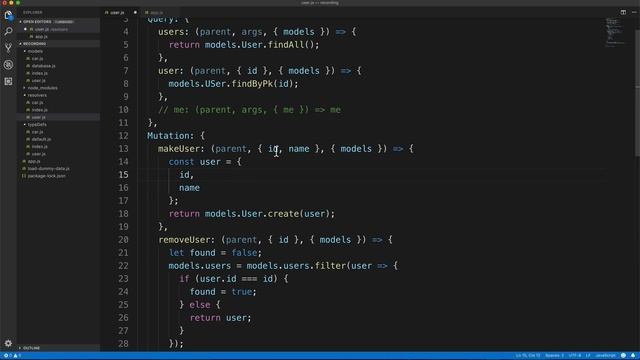Open database.js in models folder

43,66
